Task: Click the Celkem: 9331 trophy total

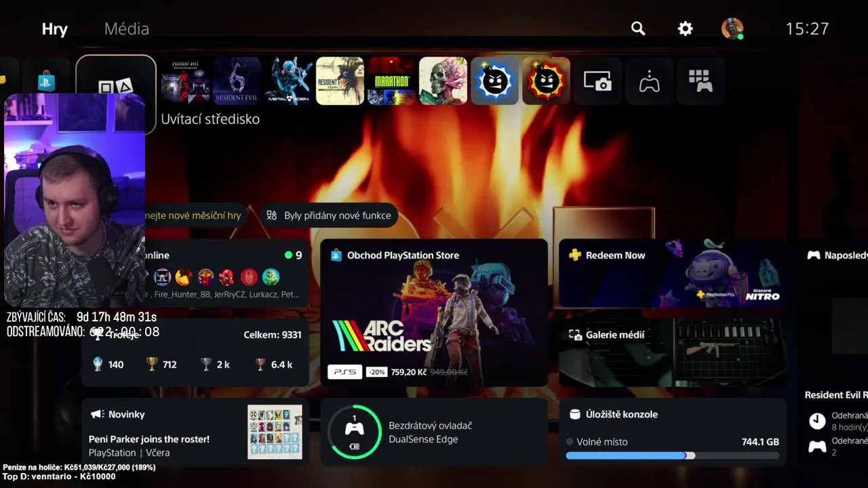Action: (273, 335)
